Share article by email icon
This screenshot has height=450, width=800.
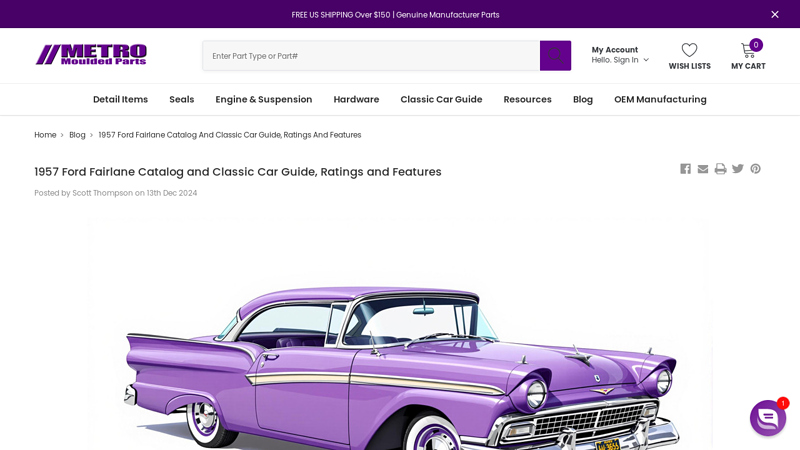pyautogui.click(x=703, y=169)
